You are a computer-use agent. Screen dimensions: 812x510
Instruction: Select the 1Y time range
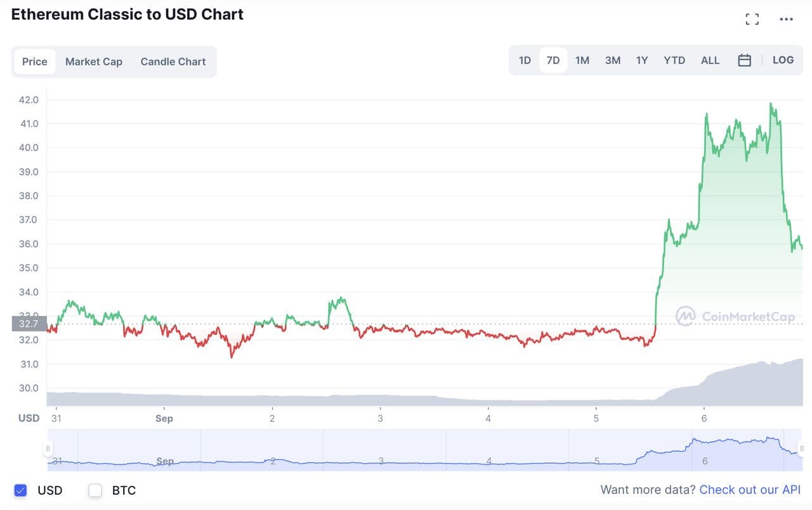(642, 60)
